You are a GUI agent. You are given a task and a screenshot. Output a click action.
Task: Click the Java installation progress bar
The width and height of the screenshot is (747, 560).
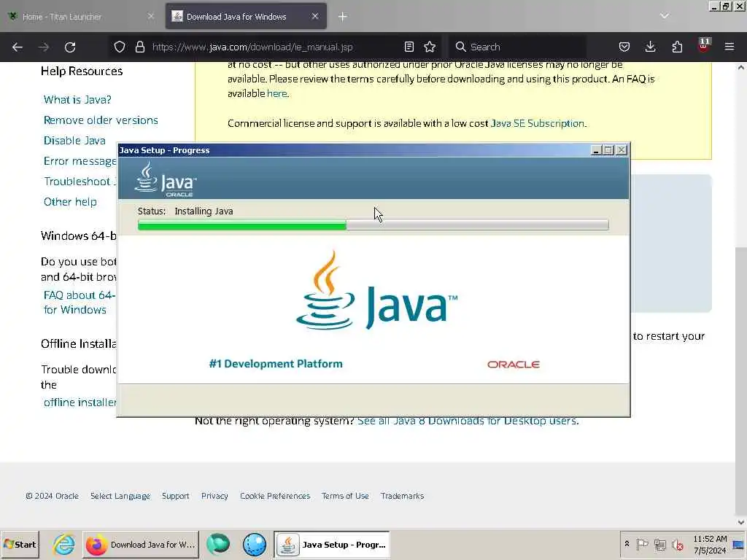[373, 225]
